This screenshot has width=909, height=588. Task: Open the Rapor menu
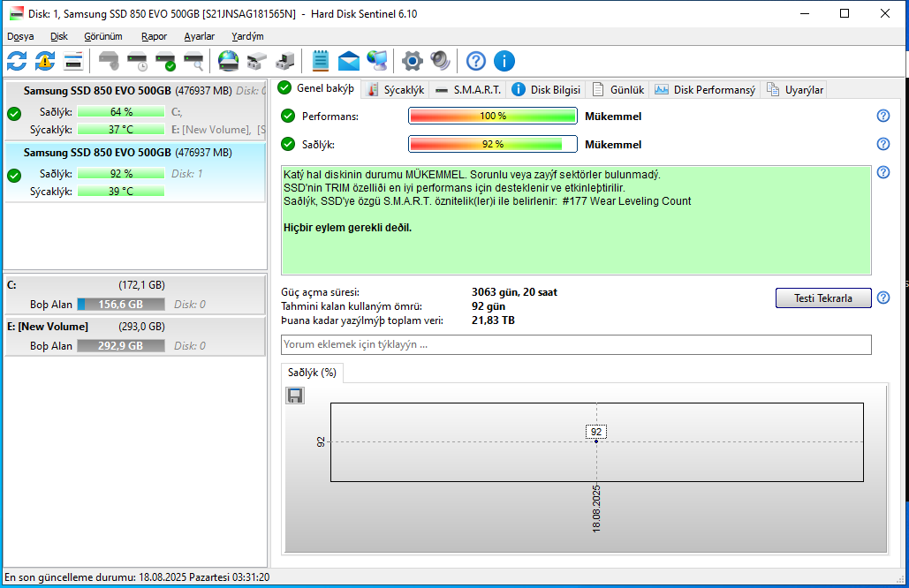(x=155, y=36)
